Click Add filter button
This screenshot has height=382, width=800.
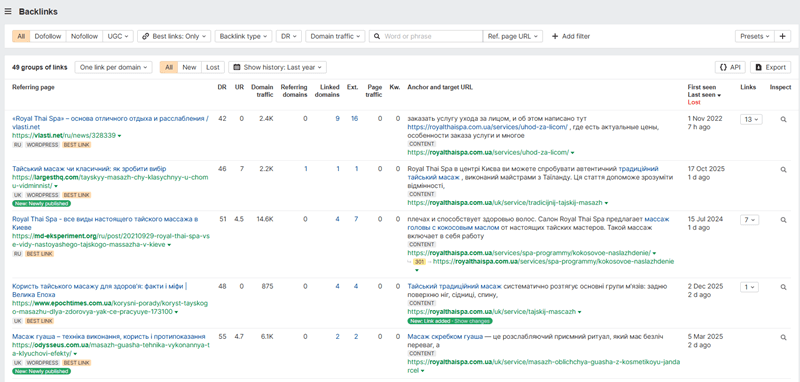571,36
